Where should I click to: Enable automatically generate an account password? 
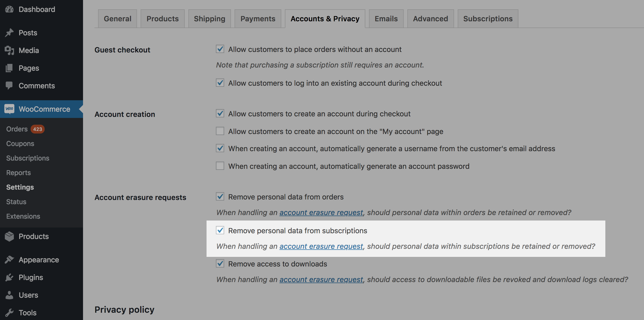(x=220, y=166)
